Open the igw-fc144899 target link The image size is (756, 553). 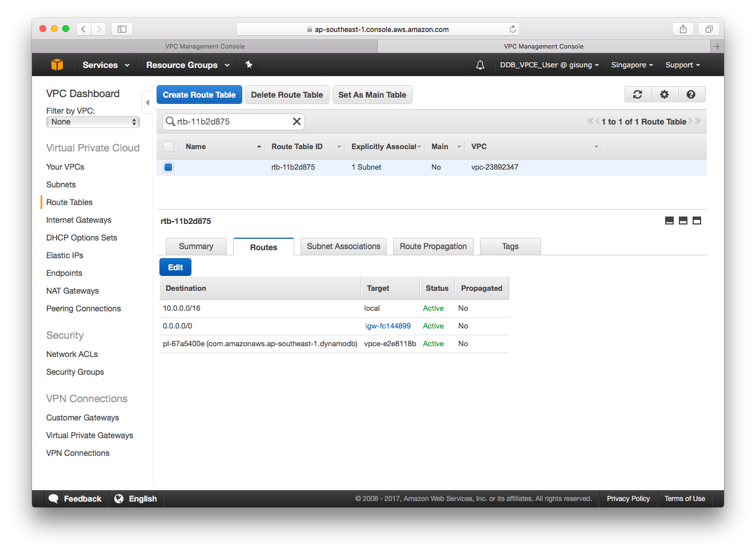pyautogui.click(x=388, y=326)
